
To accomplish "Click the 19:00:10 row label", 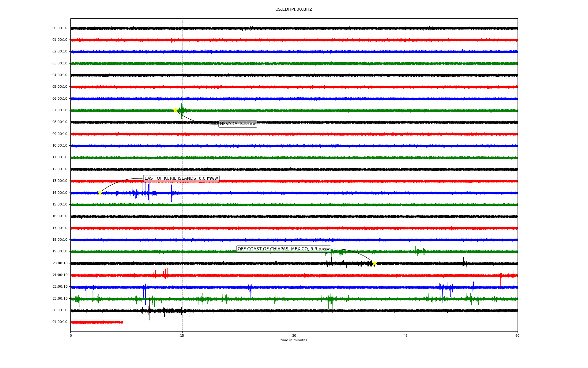I will [60, 251].
